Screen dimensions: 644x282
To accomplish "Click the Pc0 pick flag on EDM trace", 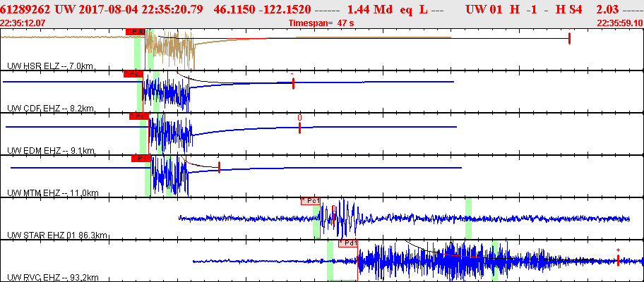I will point(138,116).
